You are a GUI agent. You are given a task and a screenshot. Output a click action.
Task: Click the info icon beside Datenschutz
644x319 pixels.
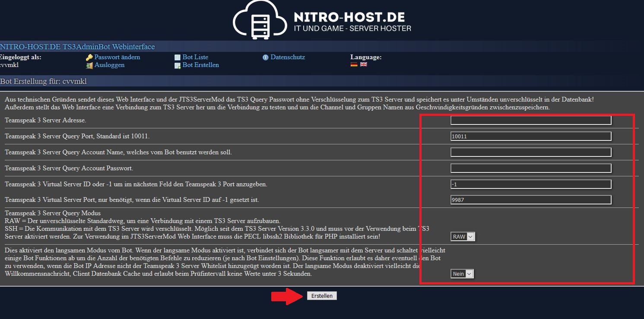coord(266,57)
